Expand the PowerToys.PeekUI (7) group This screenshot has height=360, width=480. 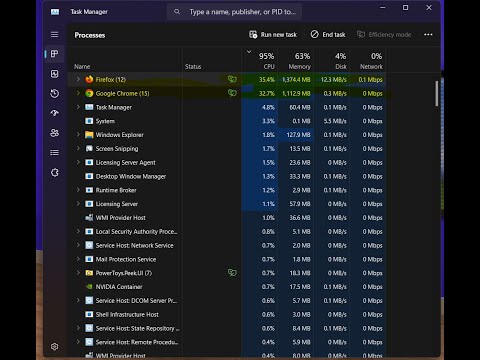coord(78,273)
